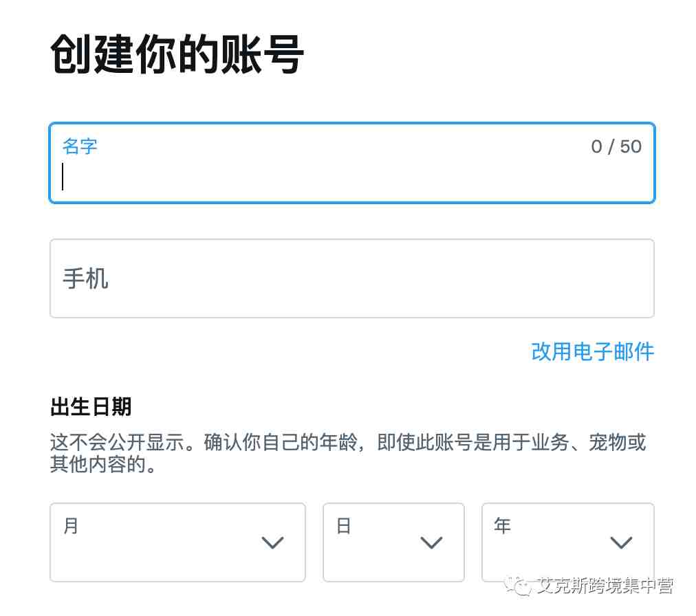
Task: Focus the 手机 phone number field
Action: pos(352,278)
